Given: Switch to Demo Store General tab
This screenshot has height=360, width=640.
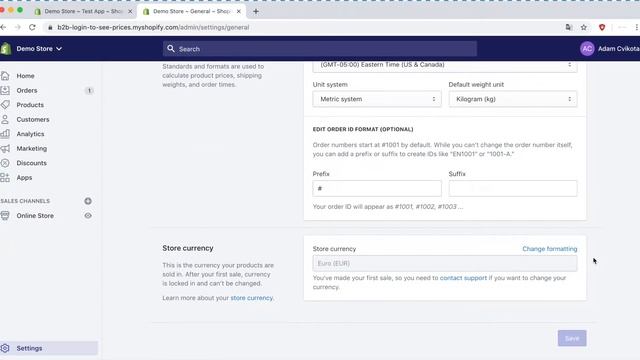Looking at the screenshot, I should [x=191, y=11].
